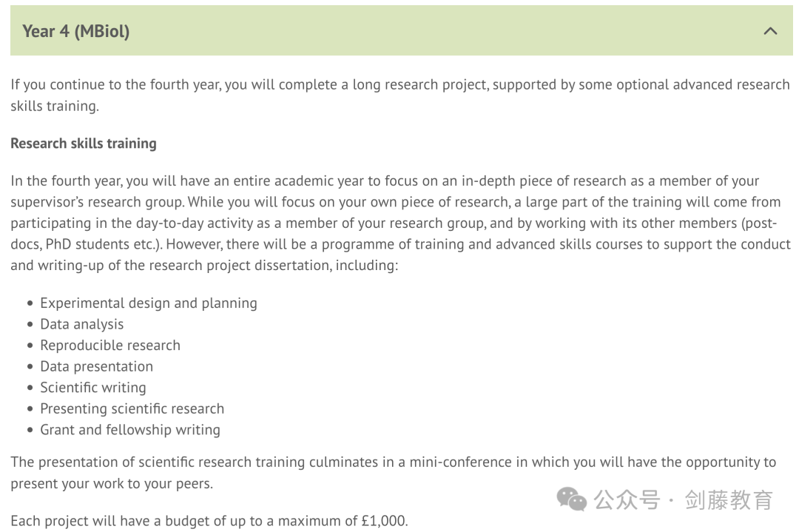Click the Year 4 (MBiol) accordion header
Screen dimensions: 799x532
pyautogui.click(x=402, y=30)
